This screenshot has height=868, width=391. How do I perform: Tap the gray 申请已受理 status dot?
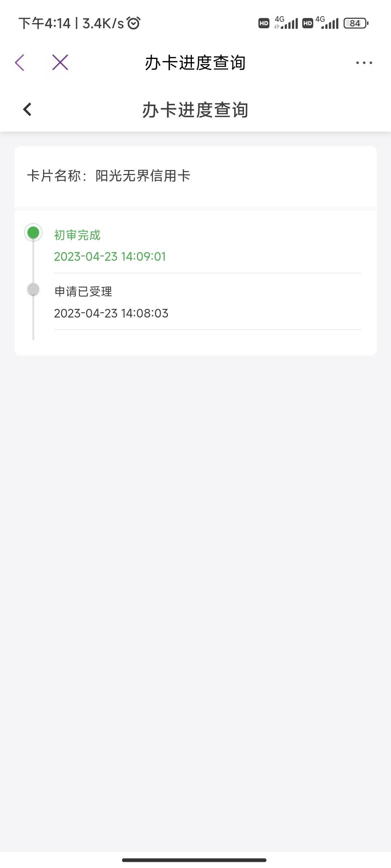(x=33, y=289)
